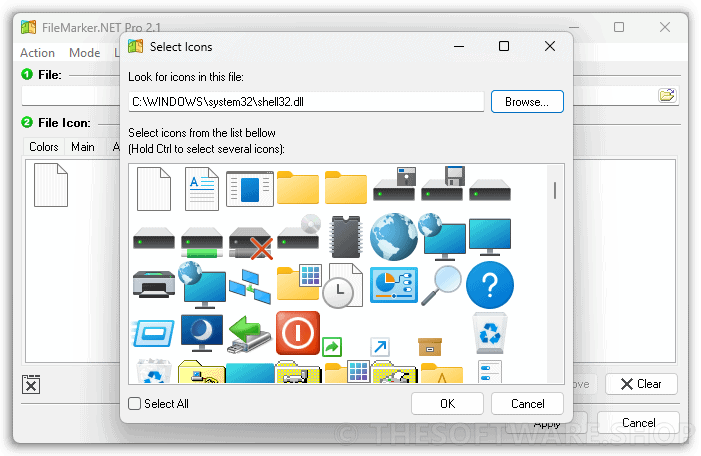
Task: Click Cancel in the Select Icons dialog
Action: (x=527, y=404)
